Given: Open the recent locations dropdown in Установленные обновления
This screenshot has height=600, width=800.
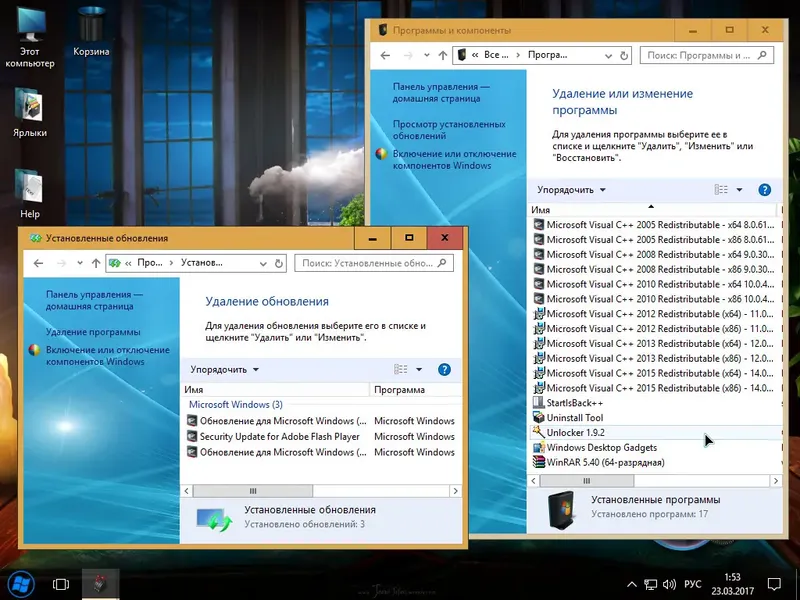Looking at the screenshot, I should pos(80,263).
